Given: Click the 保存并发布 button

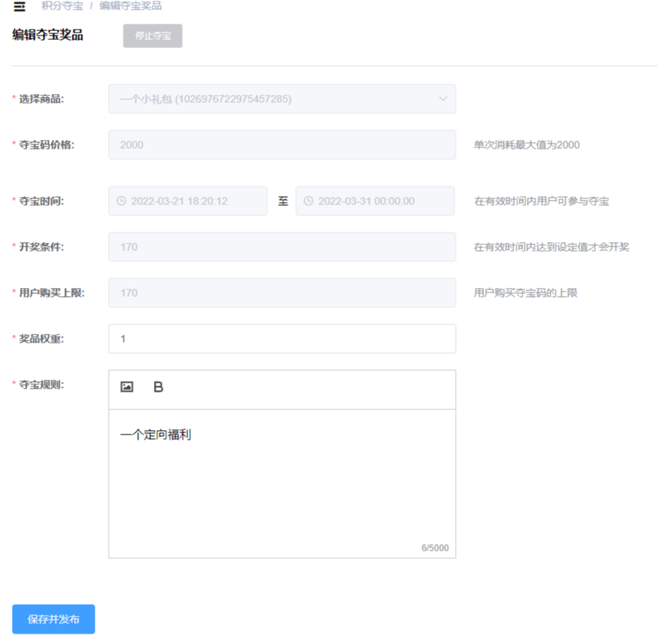Looking at the screenshot, I should [53, 620].
